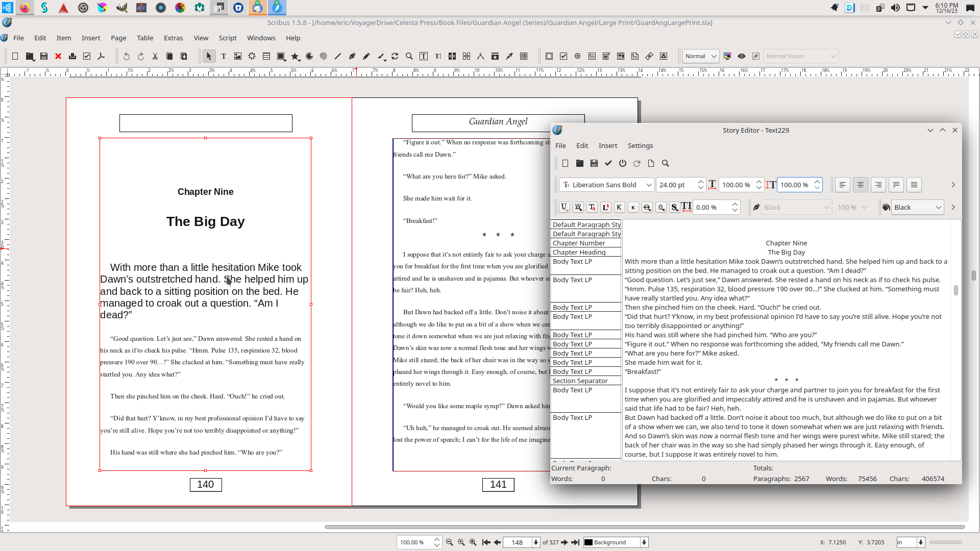Open the Black fill color dropdown
This screenshot has width=980, height=551.
tap(918, 207)
